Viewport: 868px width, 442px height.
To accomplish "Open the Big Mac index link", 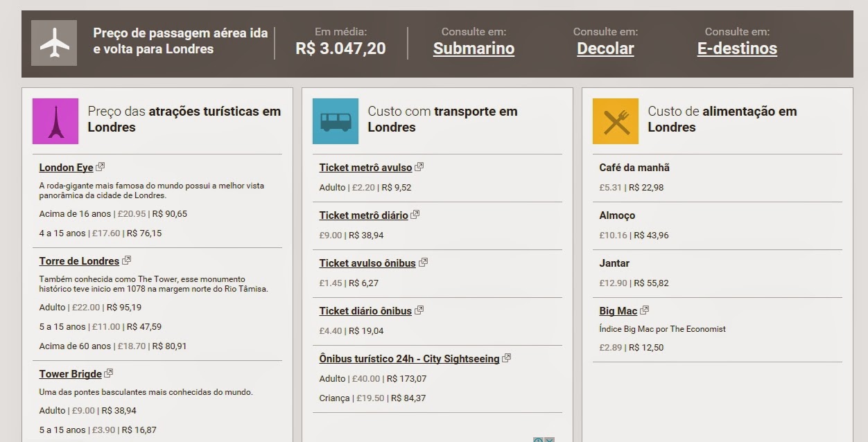I will point(618,311).
